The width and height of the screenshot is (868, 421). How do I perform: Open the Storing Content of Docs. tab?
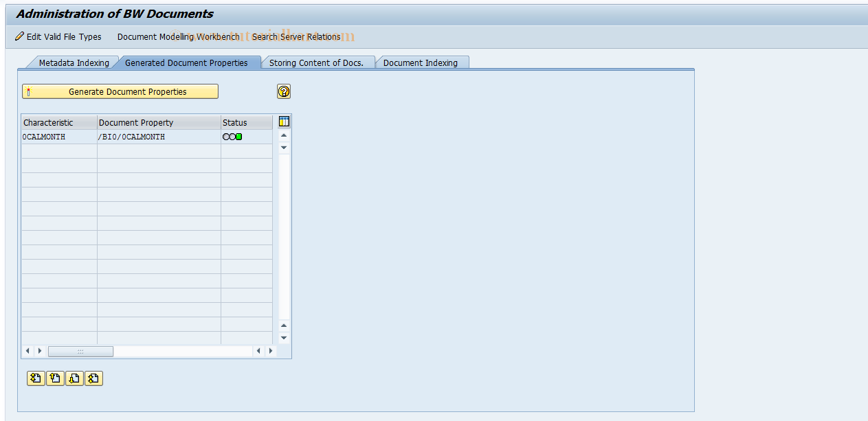click(x=316, y=62)
